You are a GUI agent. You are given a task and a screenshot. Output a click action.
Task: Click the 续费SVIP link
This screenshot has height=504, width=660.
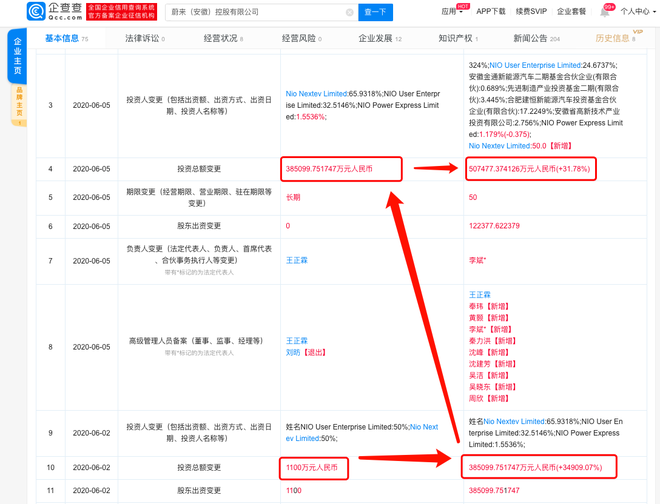(531, 11)
